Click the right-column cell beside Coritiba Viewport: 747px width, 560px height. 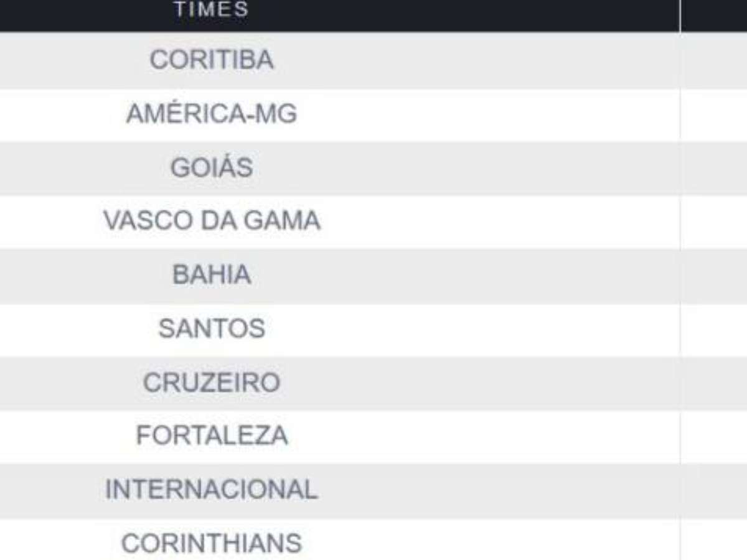[x=713, y=60]
